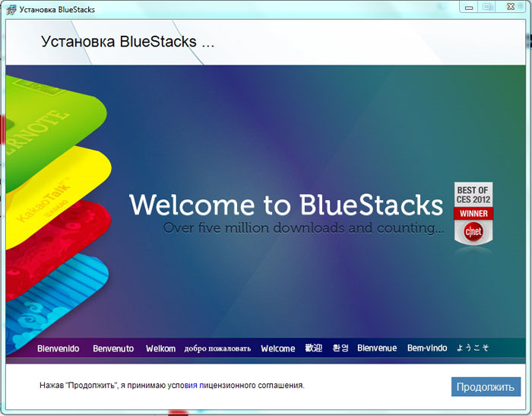Click the disabled maximize window button
This screenshot has width=532, height=416.
[488, 6]
